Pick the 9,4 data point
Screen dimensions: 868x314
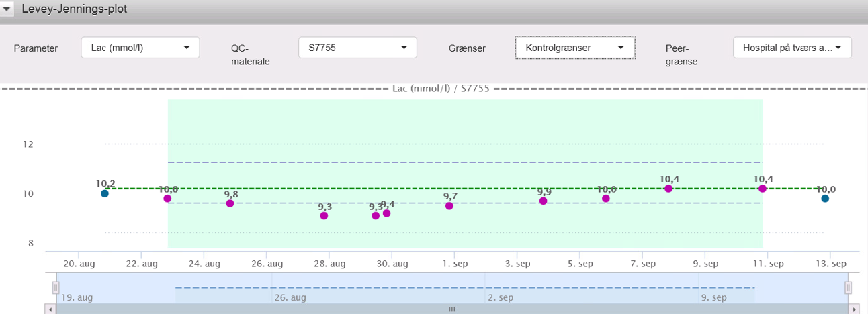coord(386,213)
